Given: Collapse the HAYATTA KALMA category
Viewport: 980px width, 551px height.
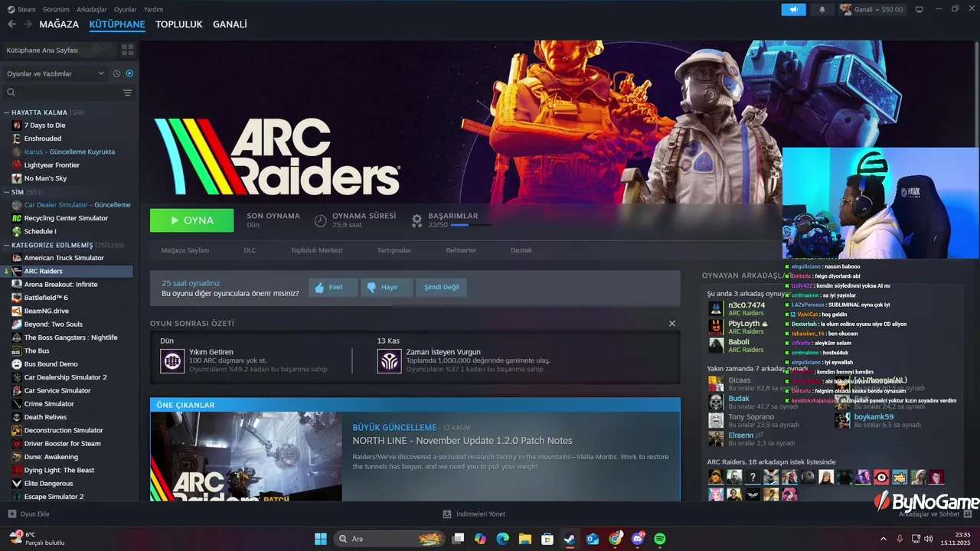Looking at the screenshot, I should click(8, 112).
